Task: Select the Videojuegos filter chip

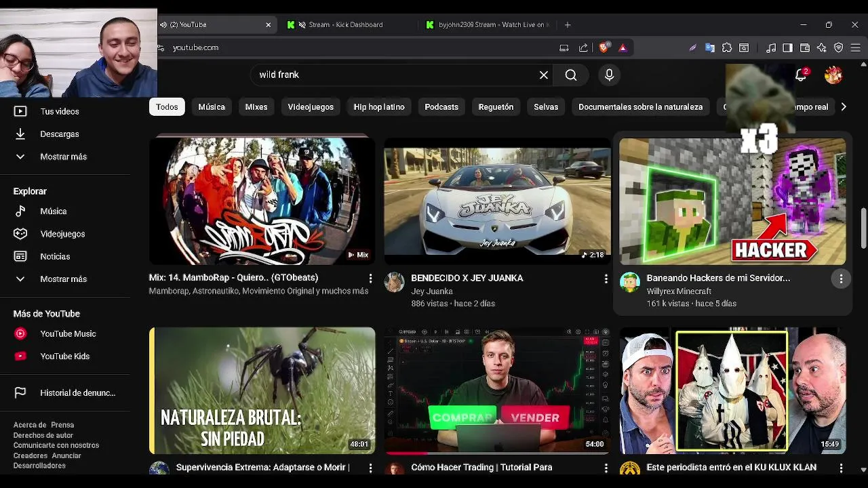Action: [x=311, y=107]
